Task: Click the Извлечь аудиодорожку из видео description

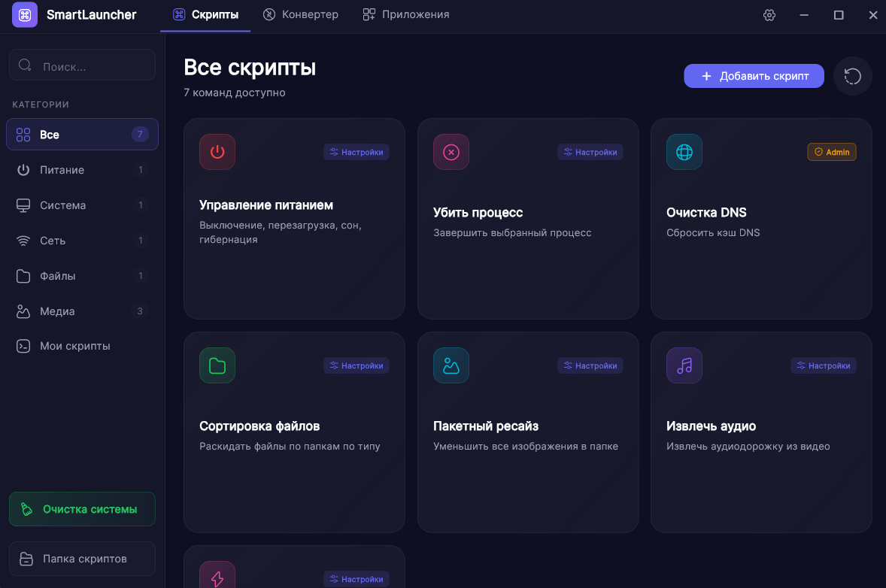Action: 748,446
